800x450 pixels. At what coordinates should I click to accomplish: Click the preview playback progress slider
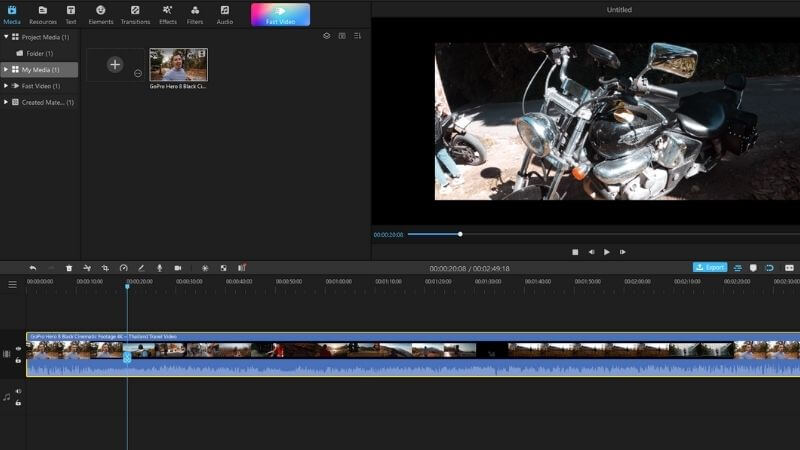[604, 234]
